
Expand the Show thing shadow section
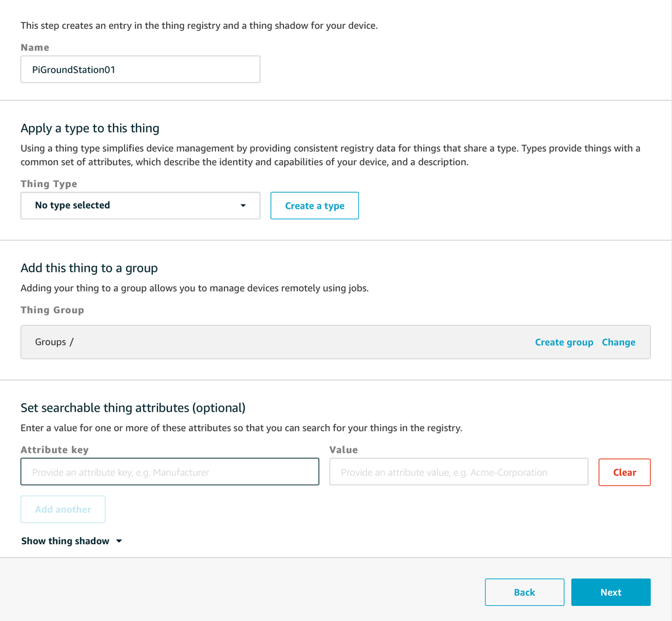66,541
